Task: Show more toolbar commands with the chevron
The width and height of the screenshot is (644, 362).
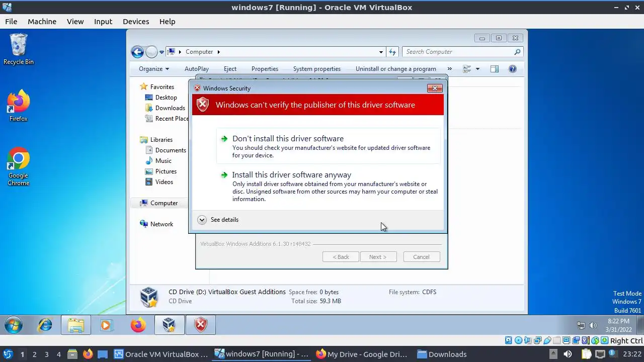Action: pos(449,69)
